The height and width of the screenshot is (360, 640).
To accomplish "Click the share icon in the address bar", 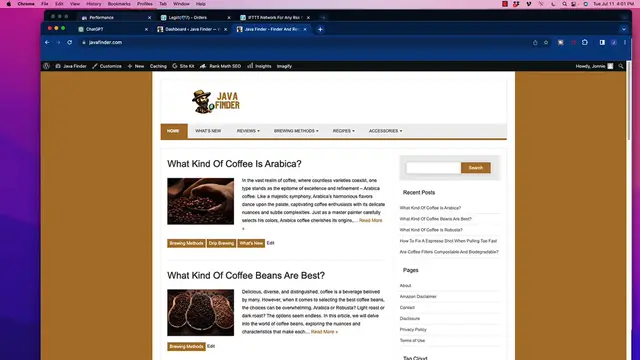I will coord(535,42).
